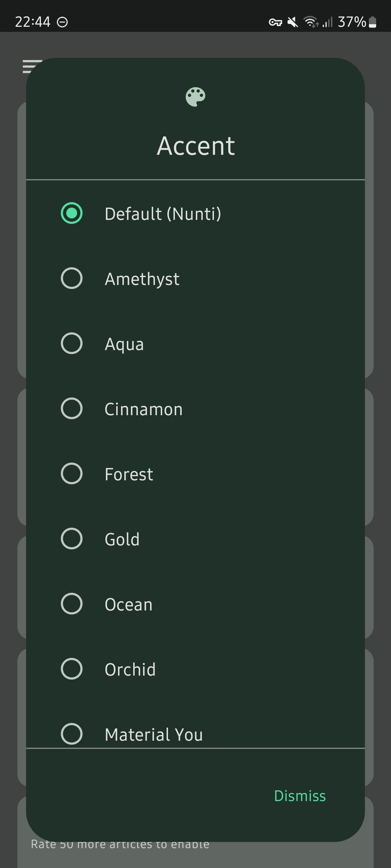Image resolution: width=391 pixels, height=868 pixels.
Task: Select the Orchid accent radio button
Action: (72, 669)
